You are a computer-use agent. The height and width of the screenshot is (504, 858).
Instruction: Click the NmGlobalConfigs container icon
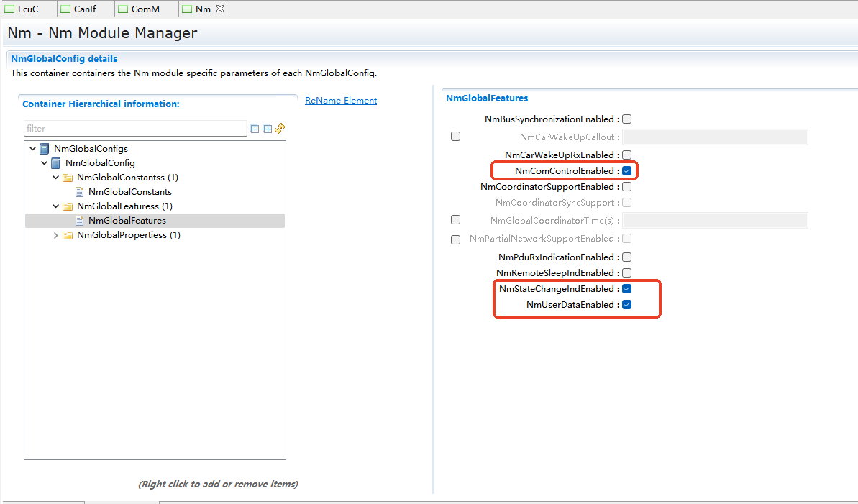(45, 149)
